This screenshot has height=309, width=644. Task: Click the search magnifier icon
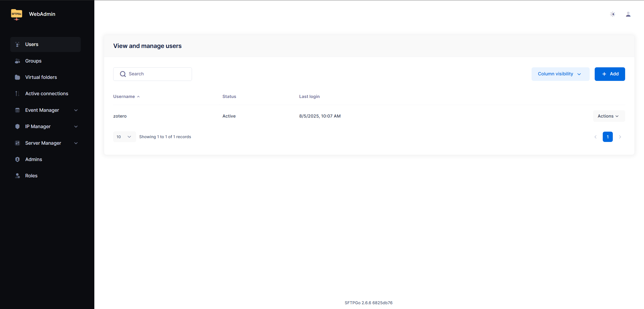[123, 74]
